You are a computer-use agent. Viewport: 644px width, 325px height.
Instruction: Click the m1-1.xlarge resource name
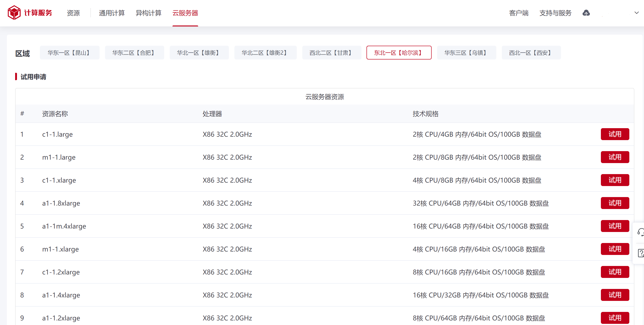coord(61,249)
